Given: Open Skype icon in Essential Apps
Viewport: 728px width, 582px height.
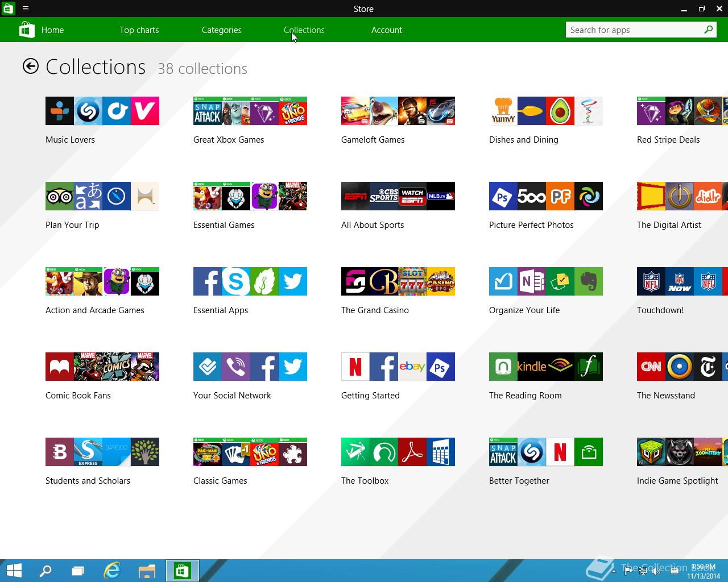Looking at the screenshot, I should pyautogui.click(x=236, y=281).
